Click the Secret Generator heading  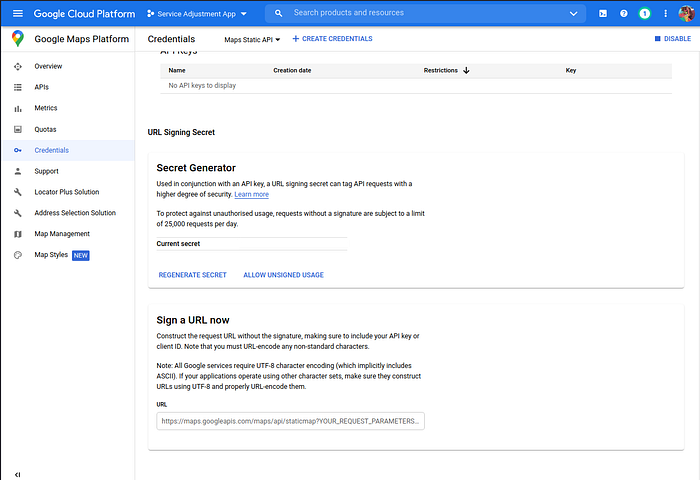tap(196, 168)
